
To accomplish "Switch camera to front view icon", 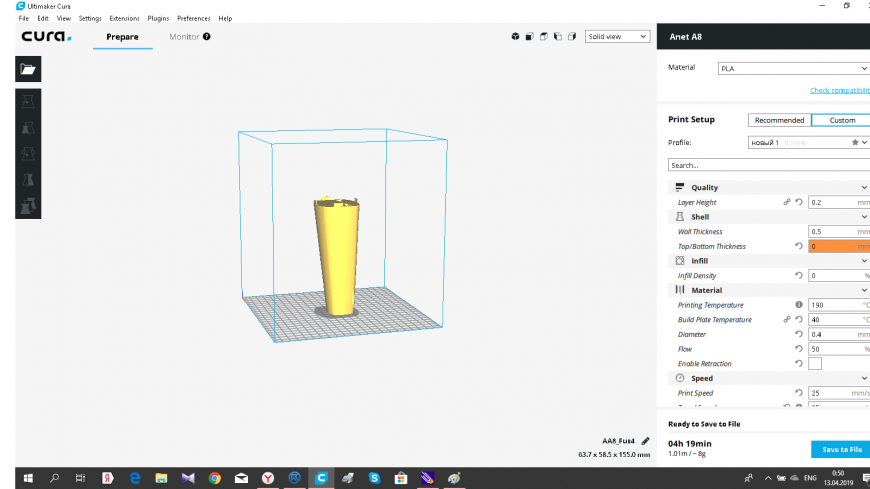I will 529,37.
